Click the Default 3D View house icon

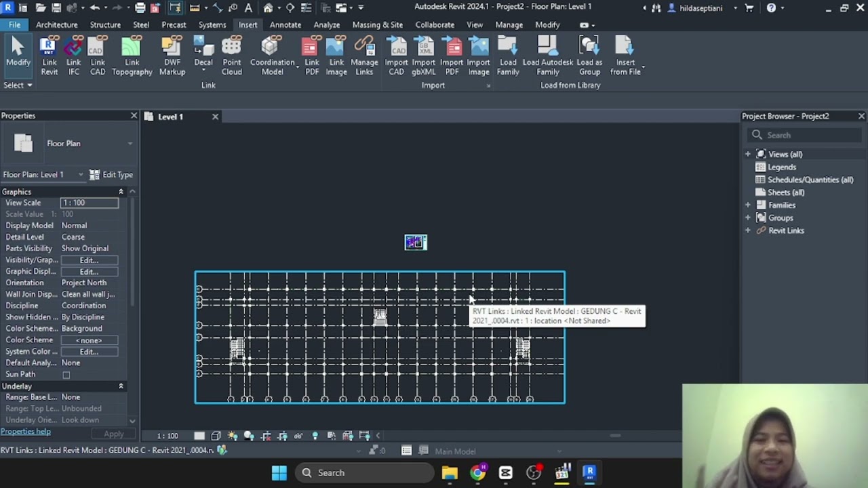(269, 8)
